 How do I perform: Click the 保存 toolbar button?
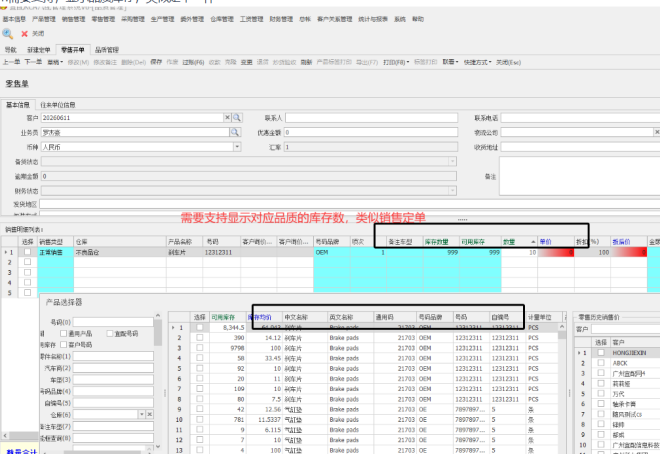pyautogui.click(x=156, y=62)
